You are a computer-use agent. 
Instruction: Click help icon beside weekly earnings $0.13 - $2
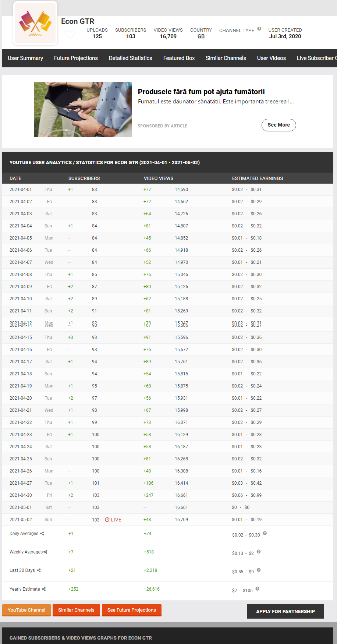[259, 552]
